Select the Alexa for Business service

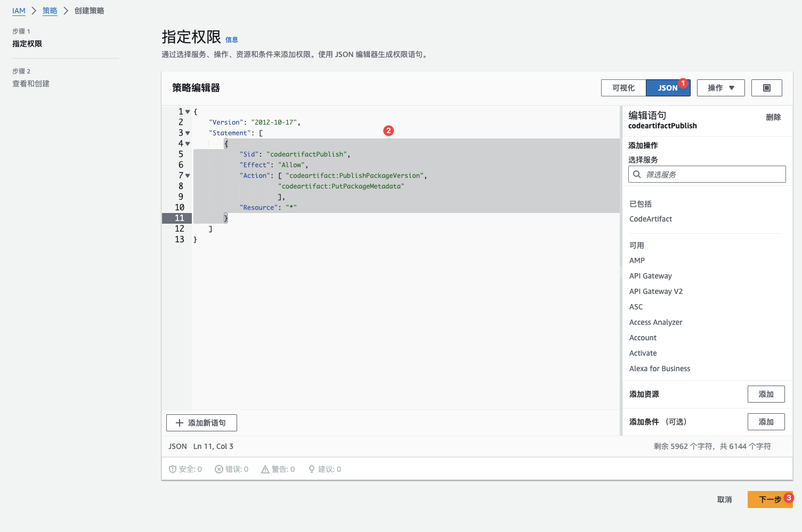pyautogui.click(x=660, y=369)
